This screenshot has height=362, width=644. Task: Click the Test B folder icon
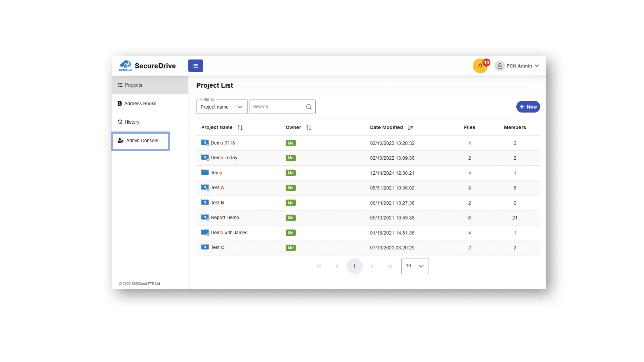(x=205, y=202)
